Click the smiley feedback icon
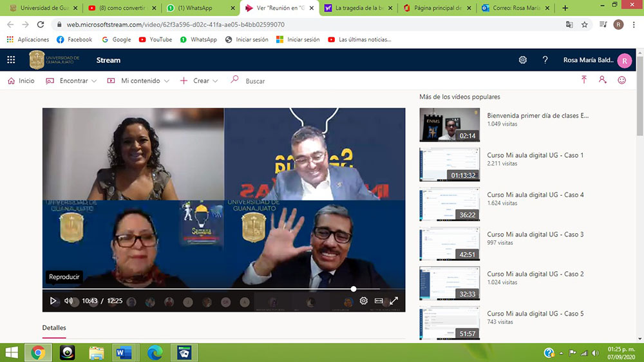The image size is (644, 362). 621,81
